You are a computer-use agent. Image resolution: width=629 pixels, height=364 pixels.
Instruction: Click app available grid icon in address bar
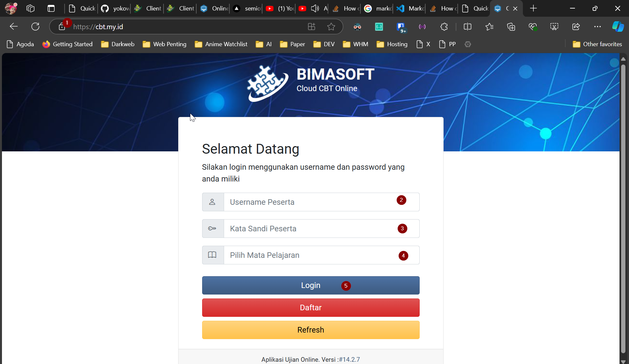coord(312,27)
